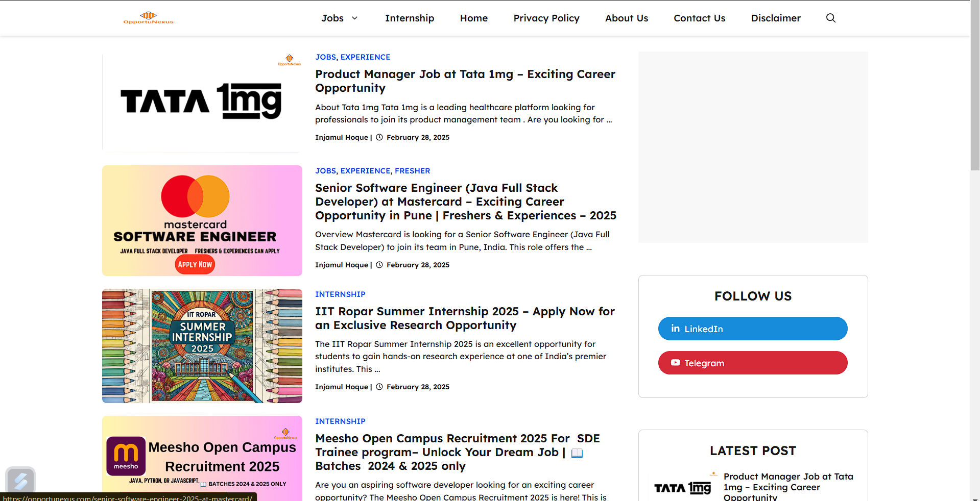
Task: Click author Injamul Hoque on Tata 1mg post
Action: tap(341, 137)
